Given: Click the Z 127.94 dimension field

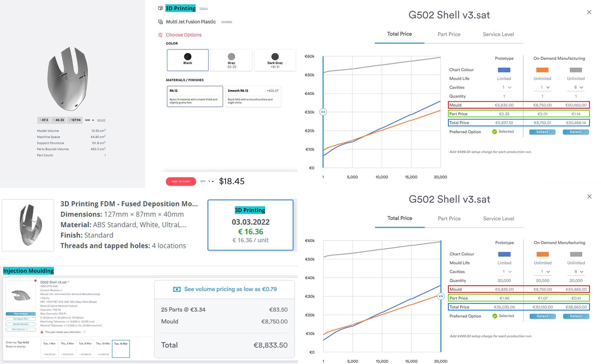Looking at the screenshot, I should coord(74,120).
